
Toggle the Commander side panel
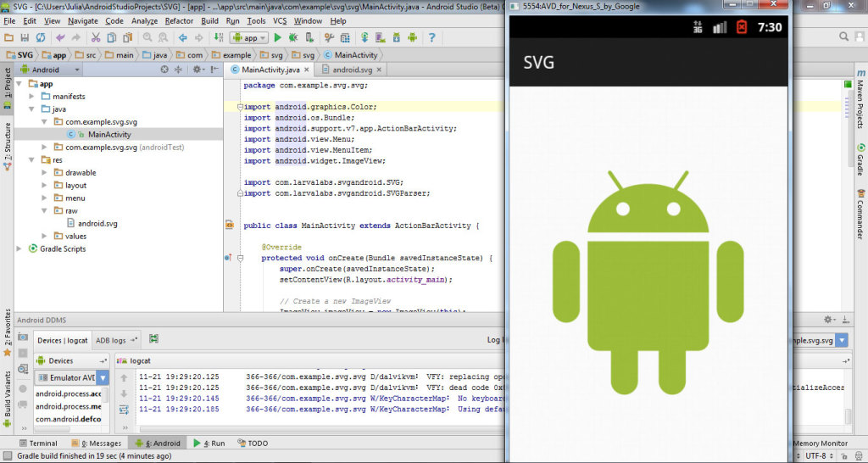(861, 215)
